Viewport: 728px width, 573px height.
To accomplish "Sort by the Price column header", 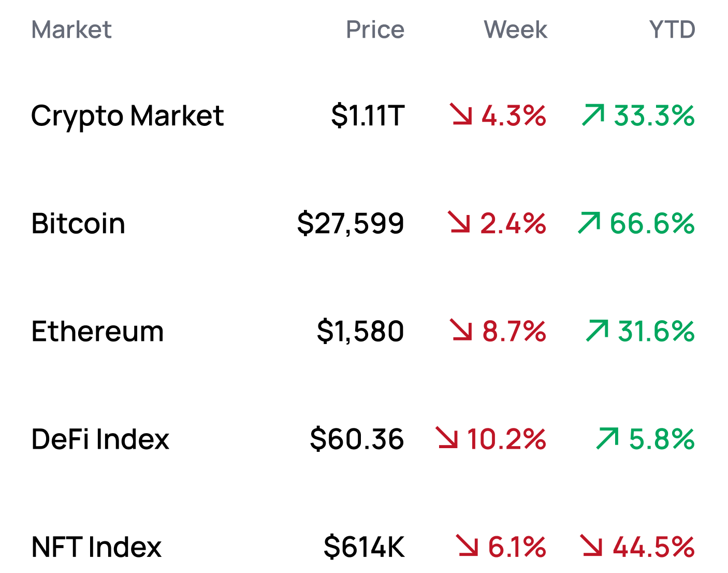I will tap(375, 30).
